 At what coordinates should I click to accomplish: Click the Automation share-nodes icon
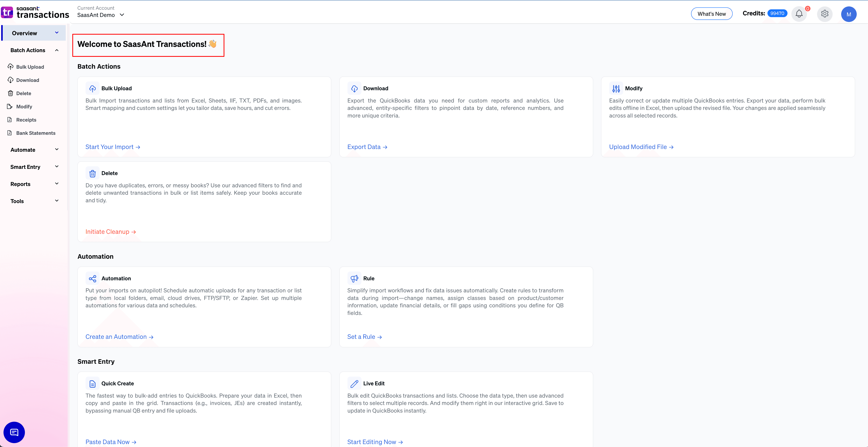pos(92,278)
